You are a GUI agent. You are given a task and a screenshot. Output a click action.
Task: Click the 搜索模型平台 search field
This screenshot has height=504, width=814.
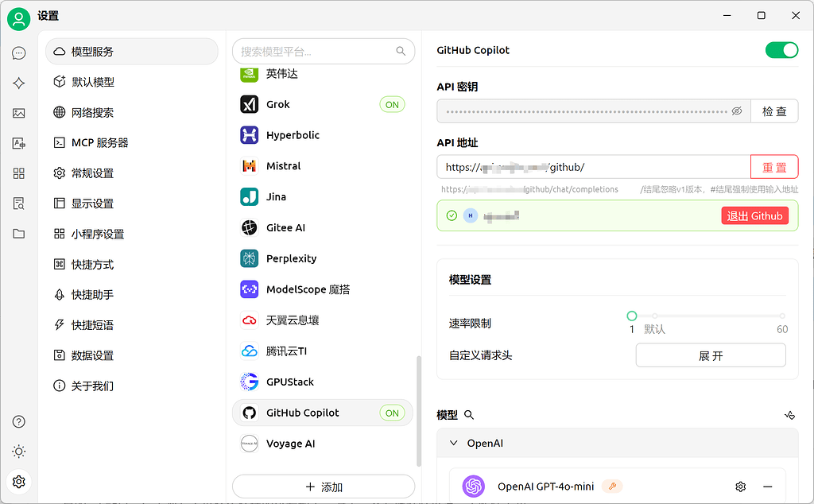click(324, 52)
